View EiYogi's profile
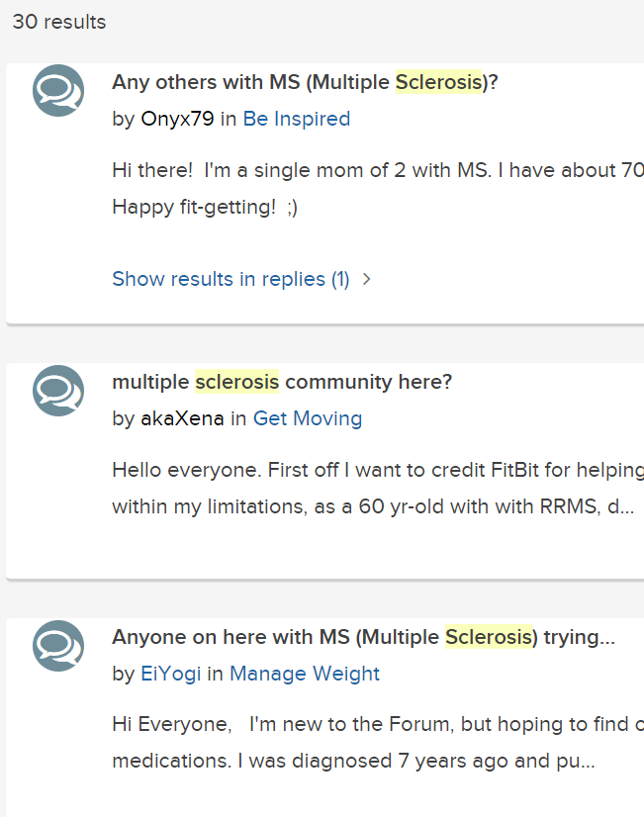The image size is (644, 817). click(x=171, y=674)
